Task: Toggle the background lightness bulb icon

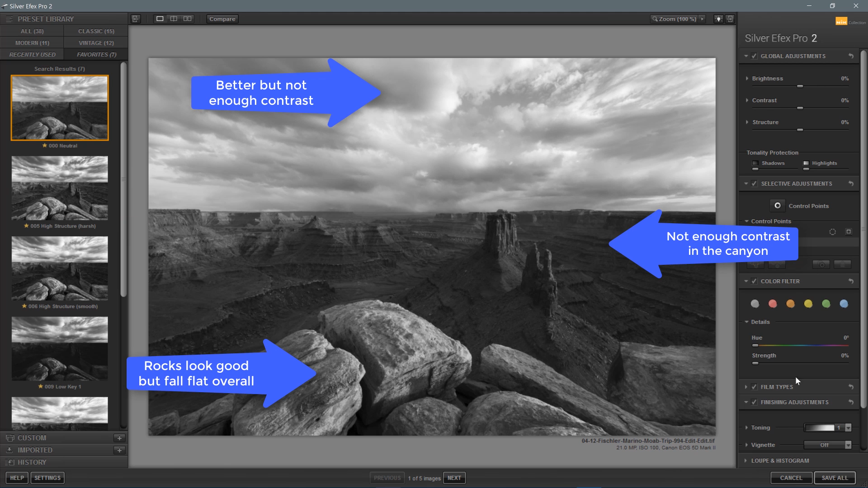Action: (x=718, y=19)
